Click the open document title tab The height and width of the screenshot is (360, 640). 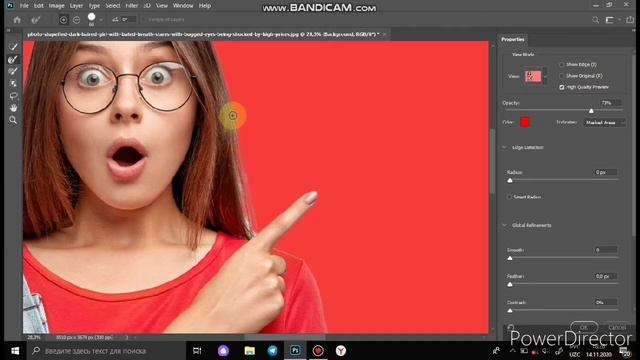pyautogui.click(x=203, y=34)
